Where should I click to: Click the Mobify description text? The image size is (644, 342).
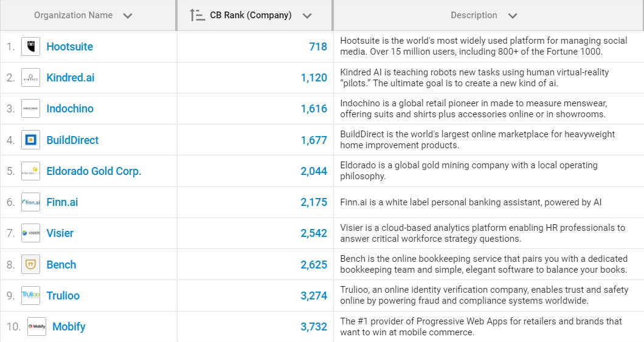pos(481,326)
